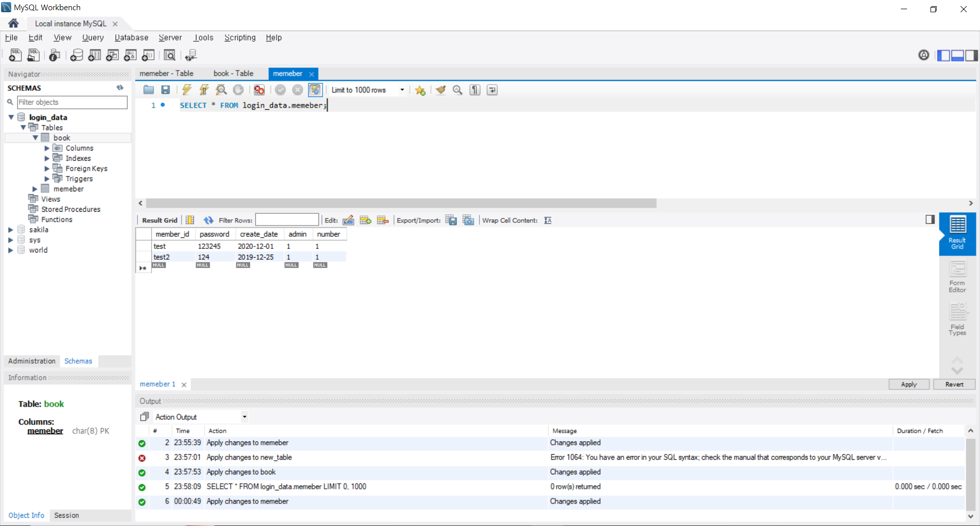Import records from external file
The width and height of the screenshot is (980, 526).
pos(469,220)
